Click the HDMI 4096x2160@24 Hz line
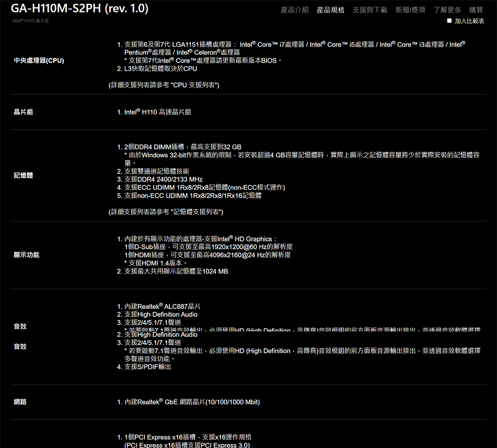Viewport: 497px width, 448px height. tap(208, 255)
